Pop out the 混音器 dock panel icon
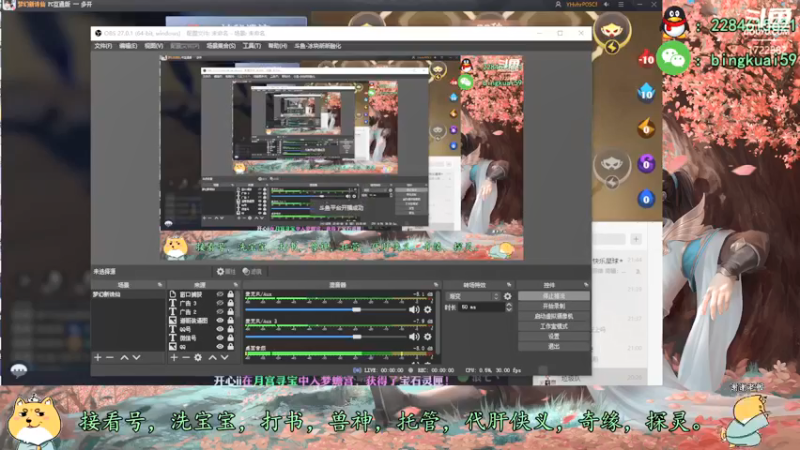Viewport: 800px width, 450px height. tap(436, 285)
